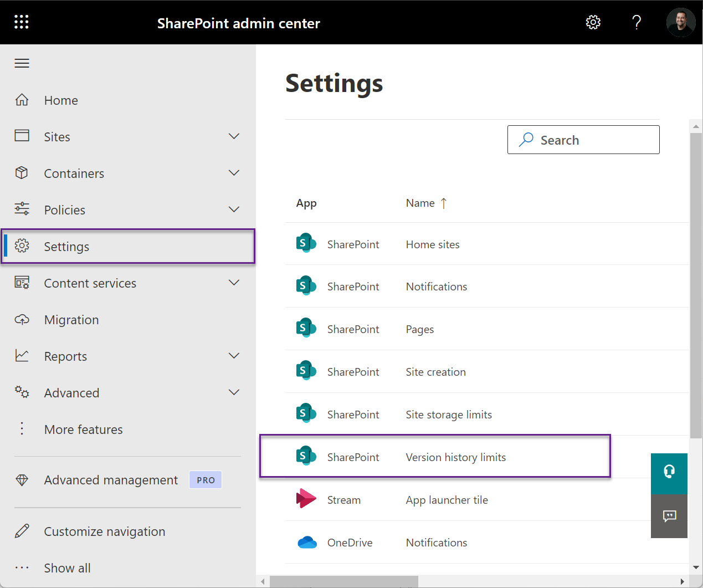Select the Stream icon in settings list
The width and height of the screenshot is (703, 588).
coord(306,498)
